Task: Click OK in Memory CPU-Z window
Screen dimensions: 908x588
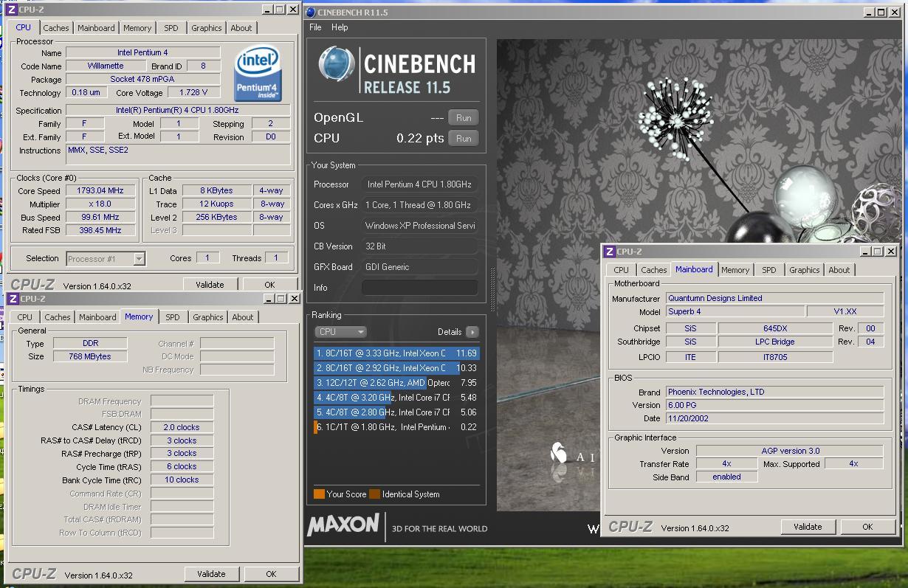Action: [271, 574]
